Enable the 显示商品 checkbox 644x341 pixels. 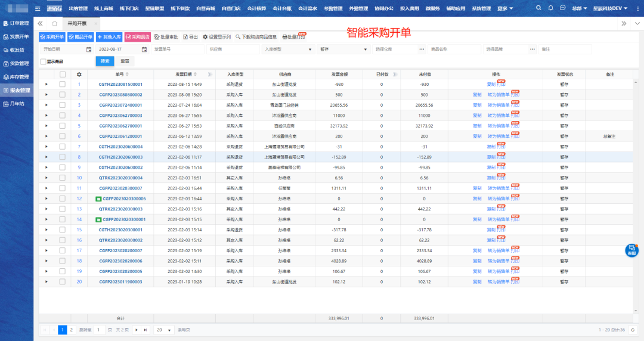tap(43, 61)
